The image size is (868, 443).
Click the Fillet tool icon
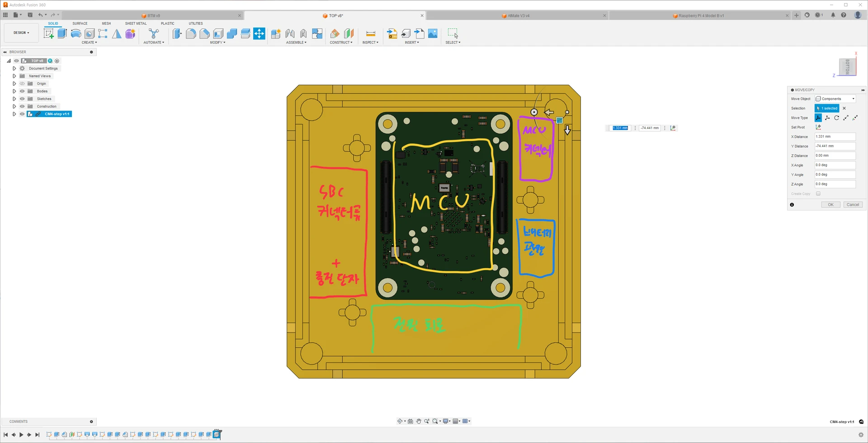[x=191, y=33]
